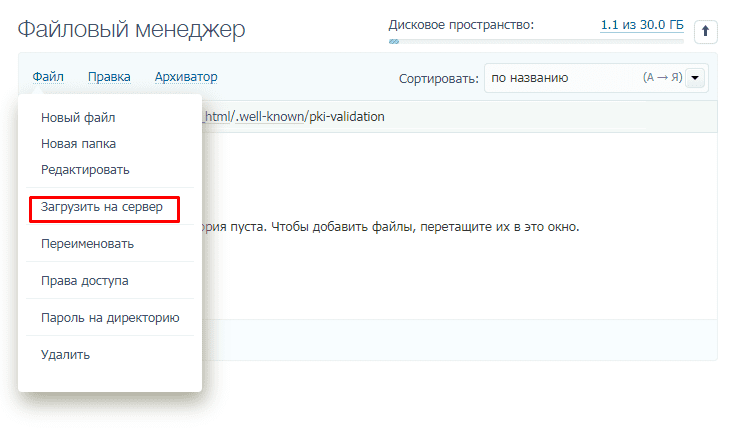Screen dimensions: 733x441
Task: Open the Правка menu
Action: point(109,77)
